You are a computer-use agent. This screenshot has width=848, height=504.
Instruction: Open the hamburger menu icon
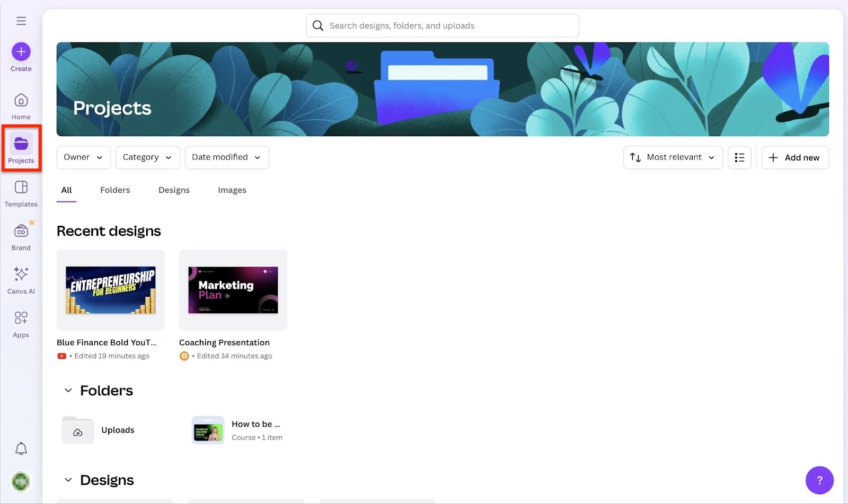[21, 21]
